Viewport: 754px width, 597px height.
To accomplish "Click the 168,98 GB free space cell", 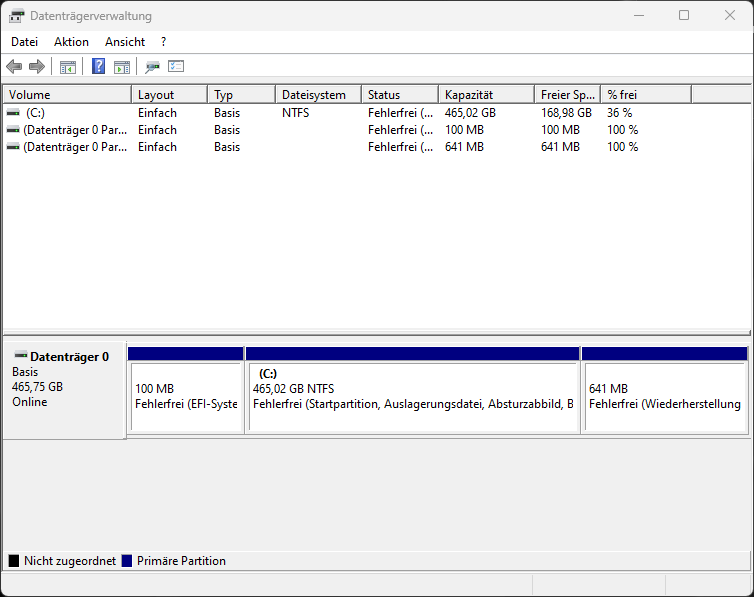I will [566, 113].
